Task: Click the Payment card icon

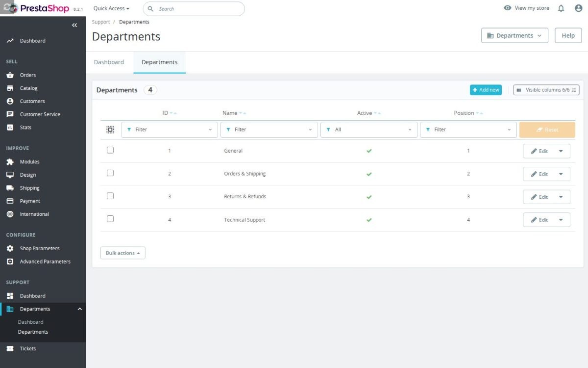Action: click(10, 201)
